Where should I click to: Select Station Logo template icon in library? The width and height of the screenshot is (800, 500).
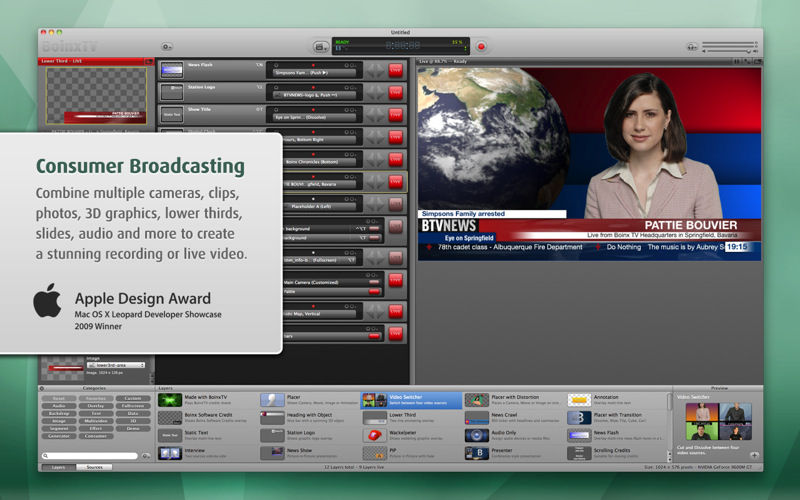pyautogui.click(x=272, y=436)
